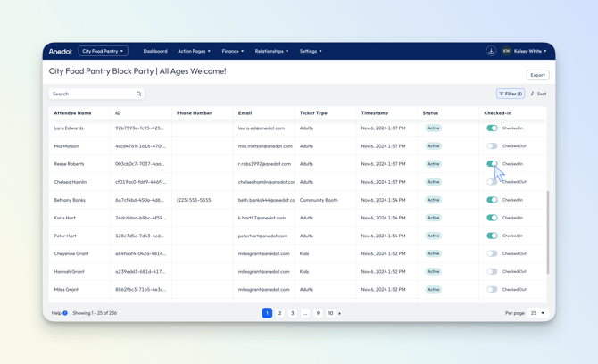Go to page 3
The height and width of the screenshot is (364, 598).
click(292, 313)
